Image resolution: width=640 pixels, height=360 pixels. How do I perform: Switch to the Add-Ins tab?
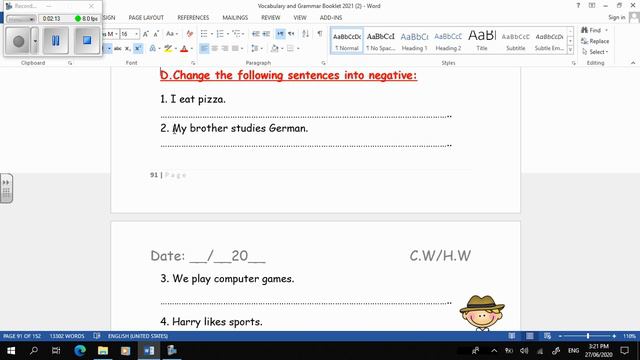[331, 18]
